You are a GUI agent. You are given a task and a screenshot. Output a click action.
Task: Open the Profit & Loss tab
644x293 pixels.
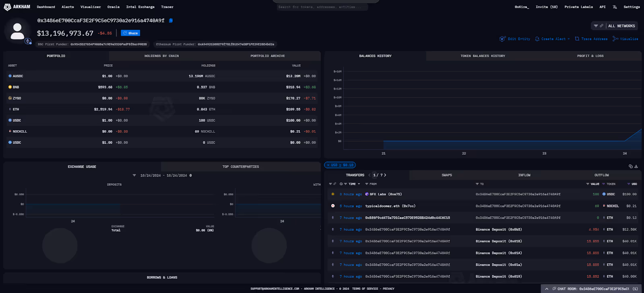coord(590,56)
